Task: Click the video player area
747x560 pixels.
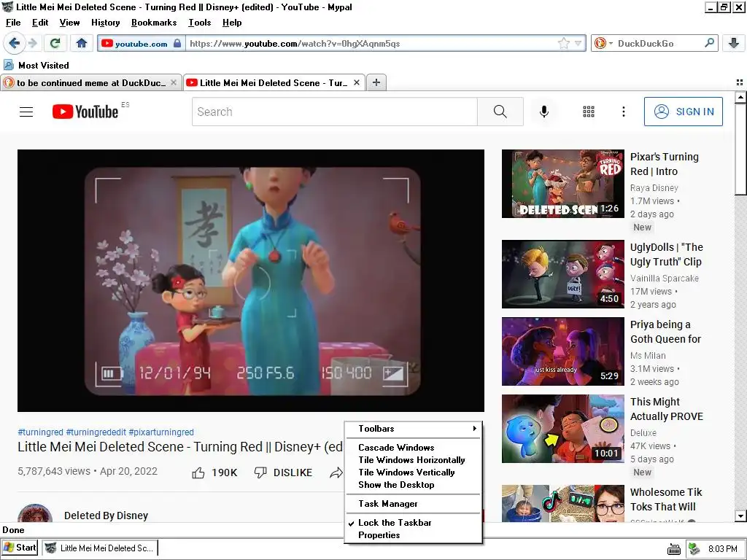Action: pyautogui.click(x=251, y=281)
